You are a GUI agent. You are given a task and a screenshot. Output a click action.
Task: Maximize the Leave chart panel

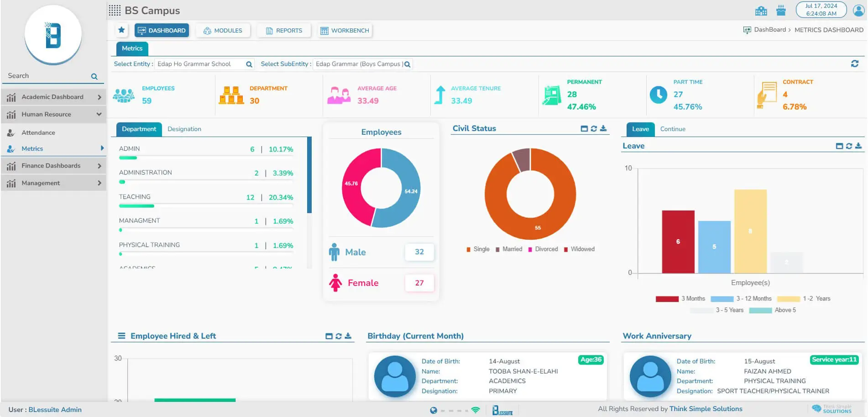coord(839,146)
